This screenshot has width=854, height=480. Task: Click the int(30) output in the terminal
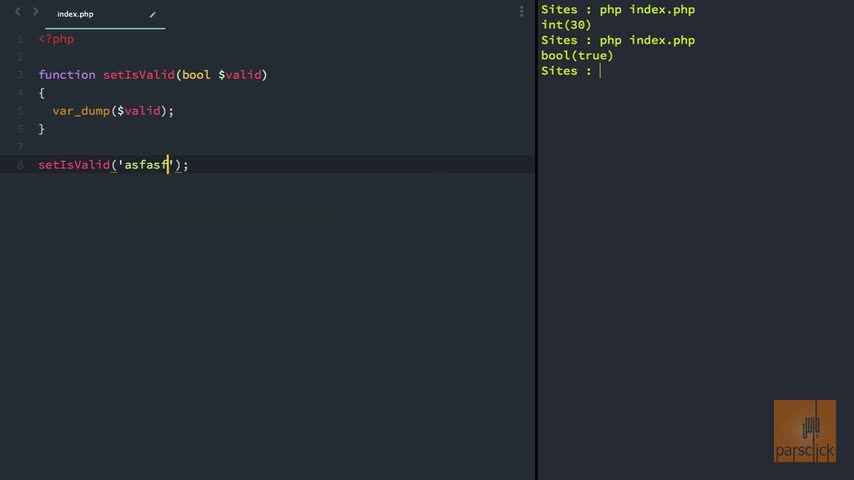(x=566, y=25)
